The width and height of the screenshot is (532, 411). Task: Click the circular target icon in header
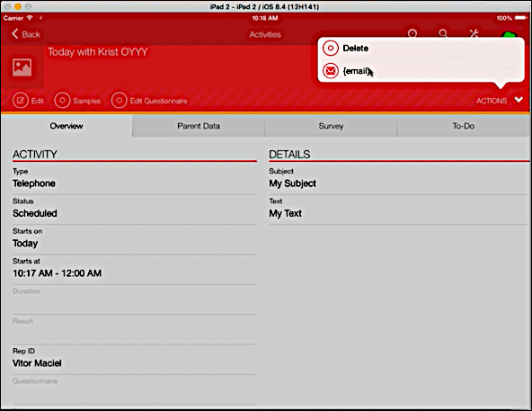(412, 33)
